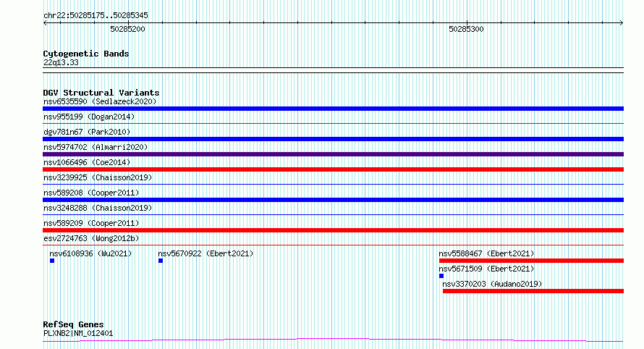Click the Cytogenetic Bands track heading
This screenshot has width=644, height=349.
(x=86, y=54)
